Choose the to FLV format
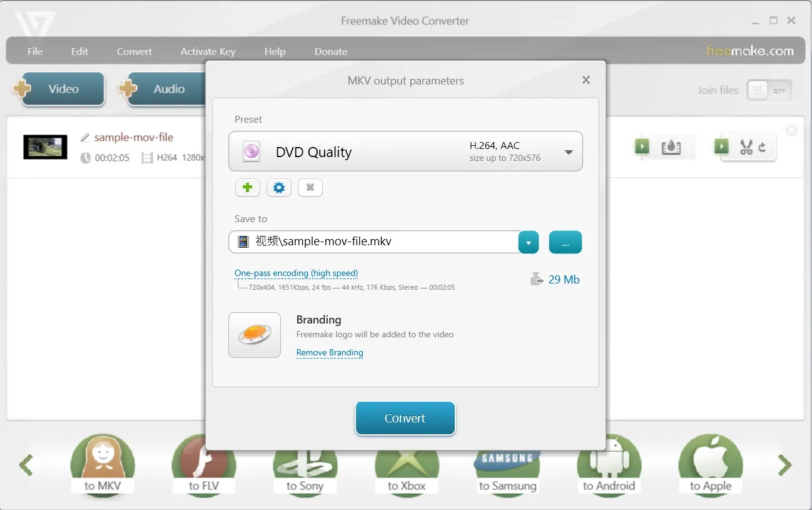The height and width of the screenshot is (510, 812). tap(204, 466)
